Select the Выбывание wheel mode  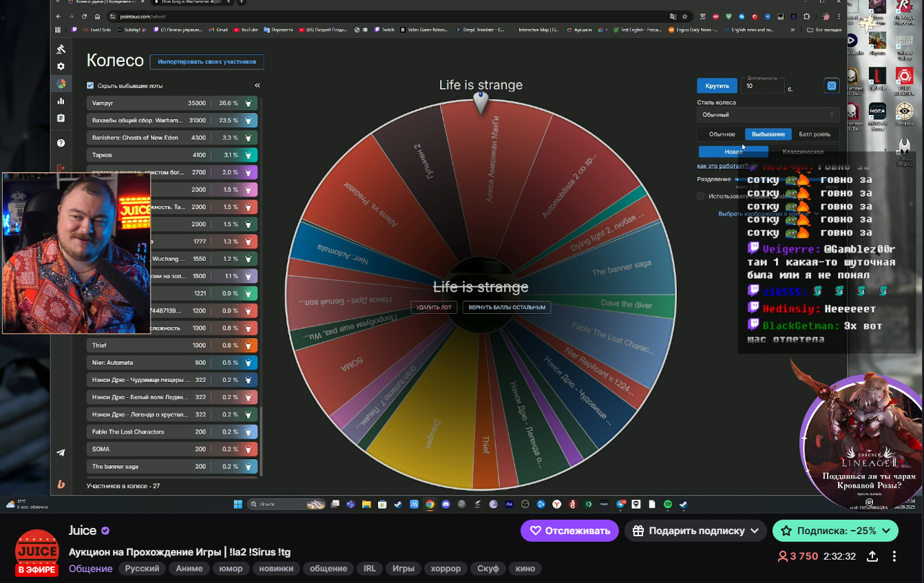pos(768,134)
